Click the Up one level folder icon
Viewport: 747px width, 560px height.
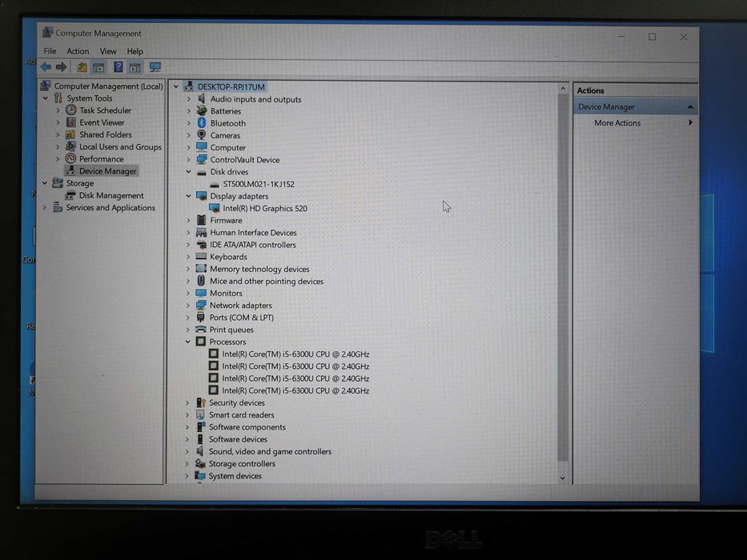point(82,68)
